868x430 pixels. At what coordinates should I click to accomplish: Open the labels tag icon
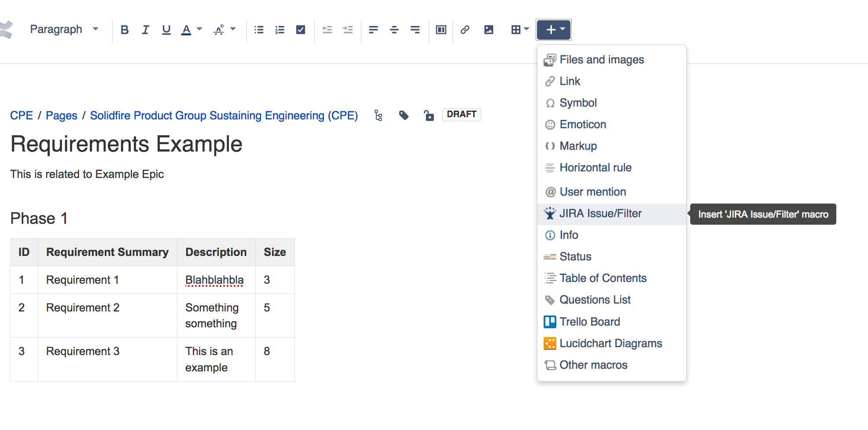404,115
